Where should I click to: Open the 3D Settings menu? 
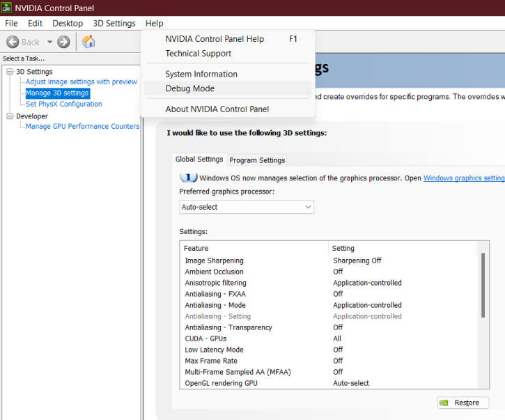point(114,24)
